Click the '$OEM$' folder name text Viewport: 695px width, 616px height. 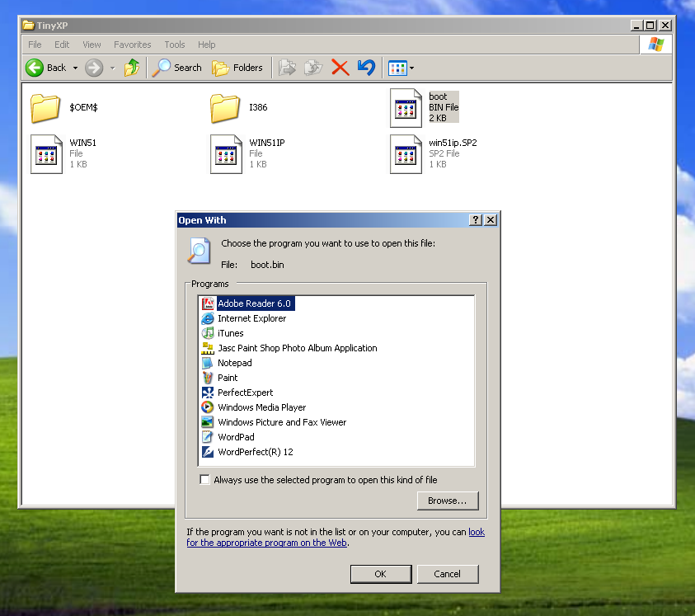tap(83, 107)
